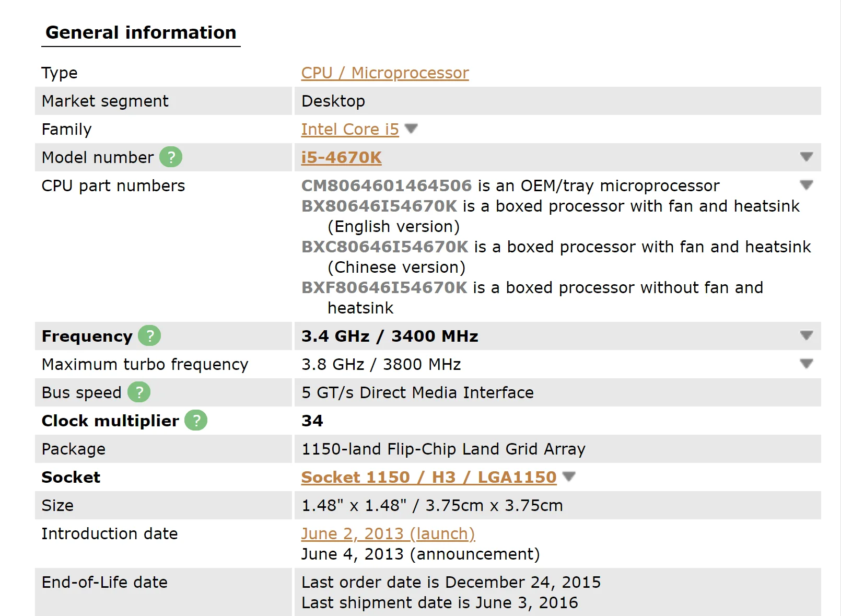Click the BXF80646I54670K part number text
Screen dimensions: 841x616
pyautogui.click(x=384, y=288)
